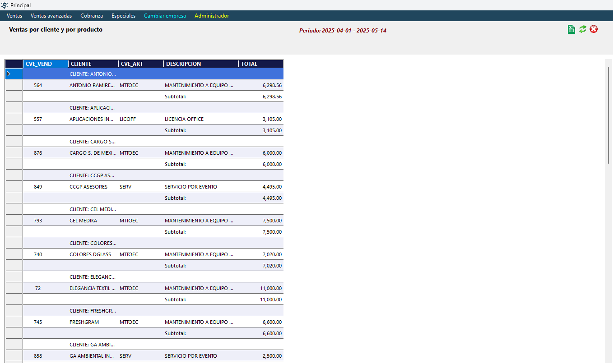Click the CVE_ART column header
The image size is (613, 364).
[x=140, y=64]
